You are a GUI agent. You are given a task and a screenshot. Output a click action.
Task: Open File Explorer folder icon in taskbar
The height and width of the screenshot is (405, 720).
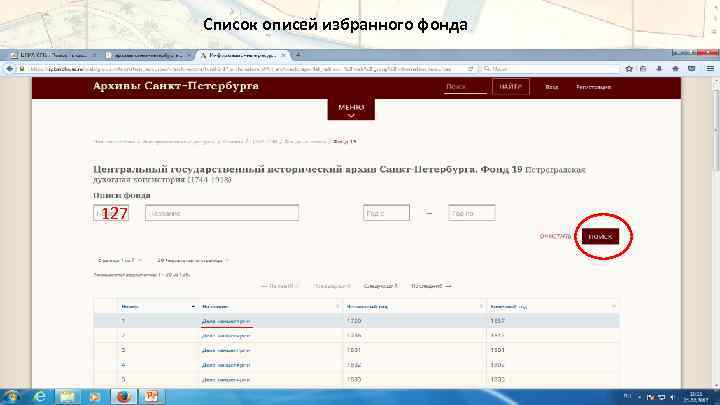(x=68, y=397)
